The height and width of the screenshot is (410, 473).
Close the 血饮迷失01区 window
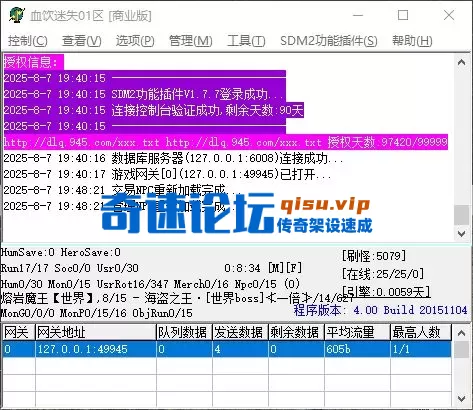(449, 15)
